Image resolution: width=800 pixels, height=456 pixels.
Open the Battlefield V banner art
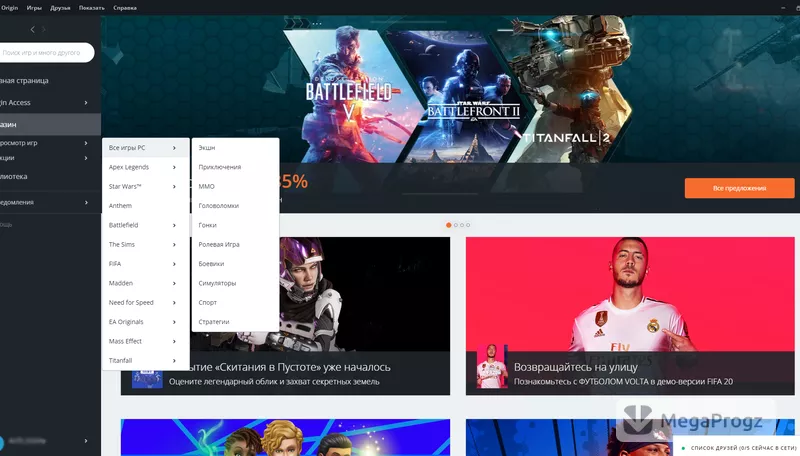click(x=352, y=97)
